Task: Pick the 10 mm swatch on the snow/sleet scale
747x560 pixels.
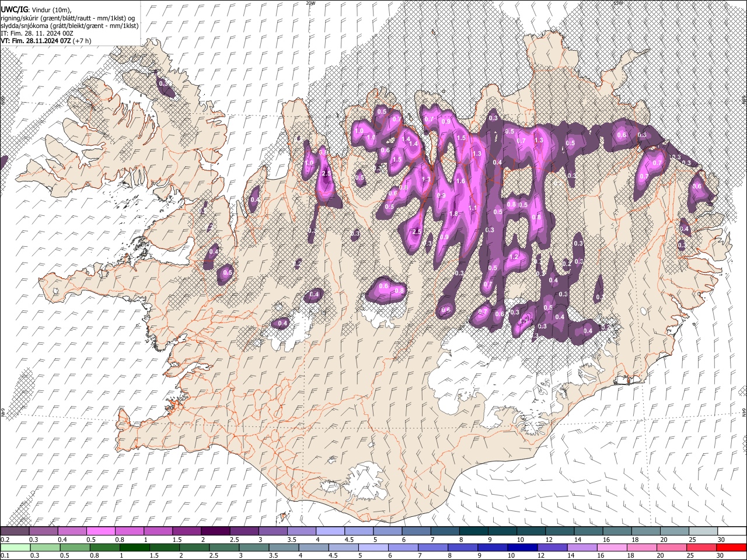Action: (530, 531)
